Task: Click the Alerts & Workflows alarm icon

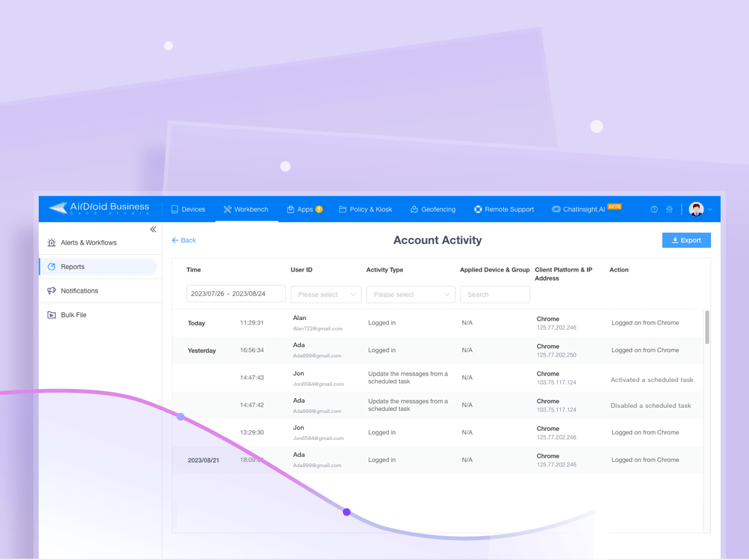Action: click(x=52, y=243)
